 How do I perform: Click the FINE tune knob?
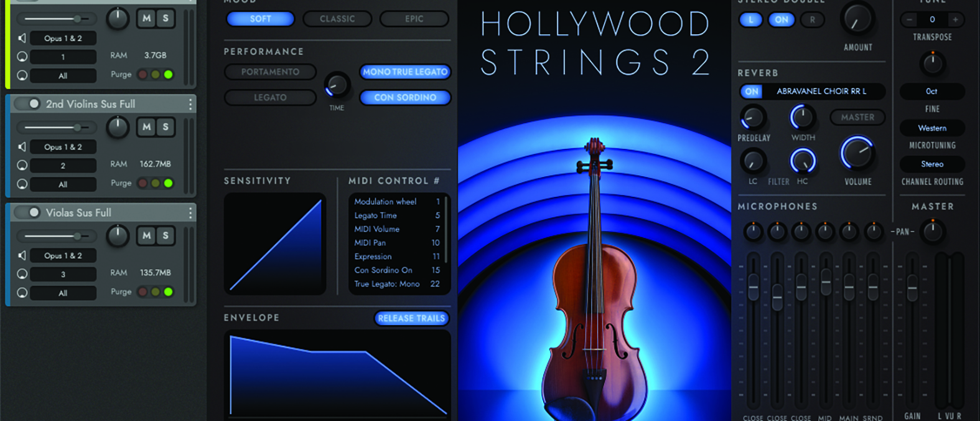click(x=931, y=64)
